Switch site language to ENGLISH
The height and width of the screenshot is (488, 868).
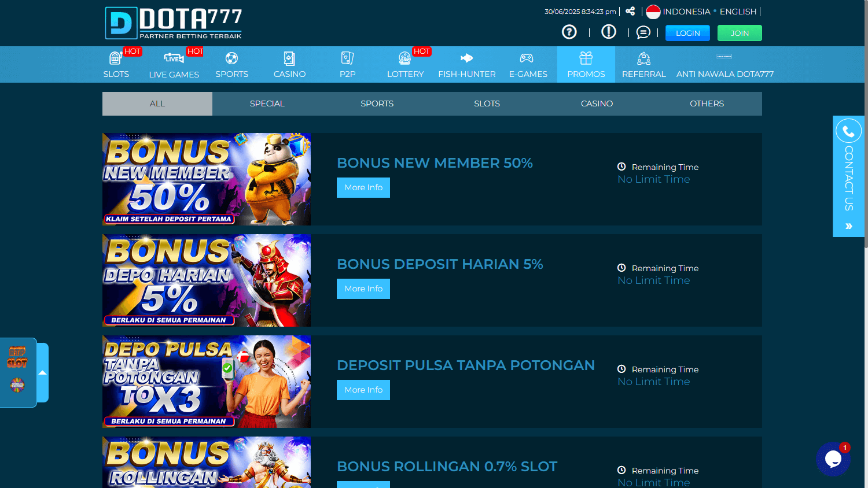(736, 11)
